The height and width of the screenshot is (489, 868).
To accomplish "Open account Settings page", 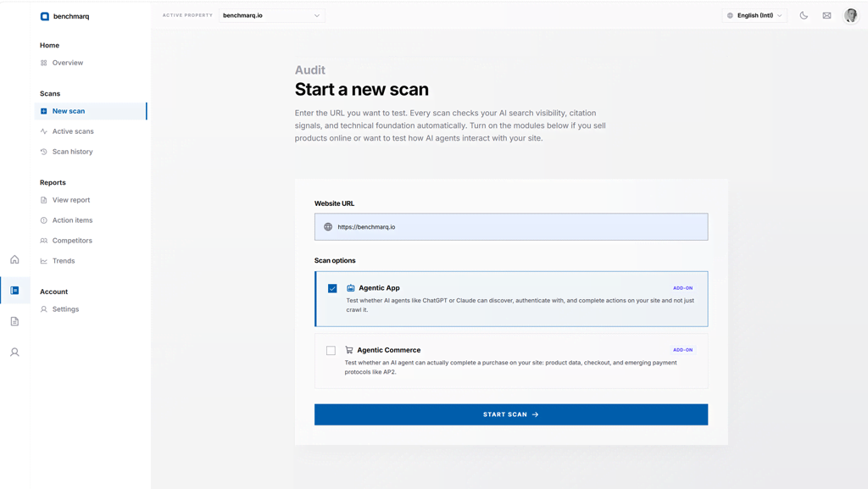I will [65, 309].
